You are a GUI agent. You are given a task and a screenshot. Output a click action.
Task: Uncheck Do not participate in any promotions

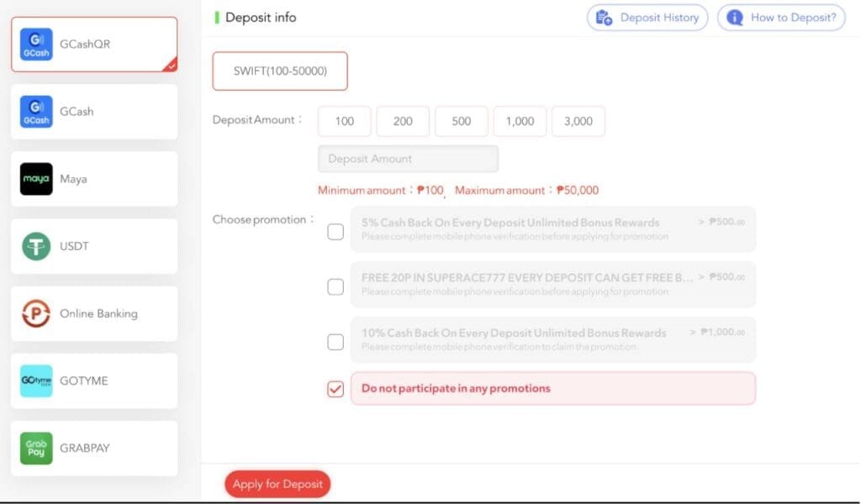335,389
